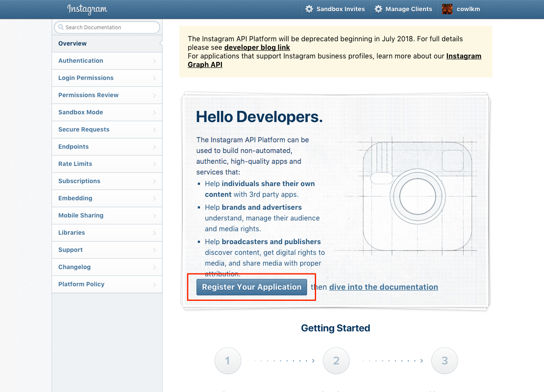Expand the Support row chevron

(x=154, y=250)
